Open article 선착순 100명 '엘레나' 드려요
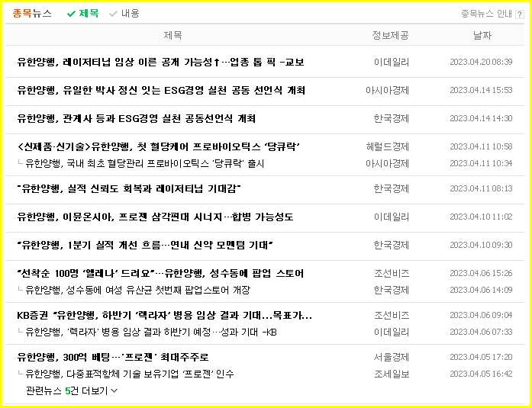Viewport: 532px width, 408px height. [160, 273]
